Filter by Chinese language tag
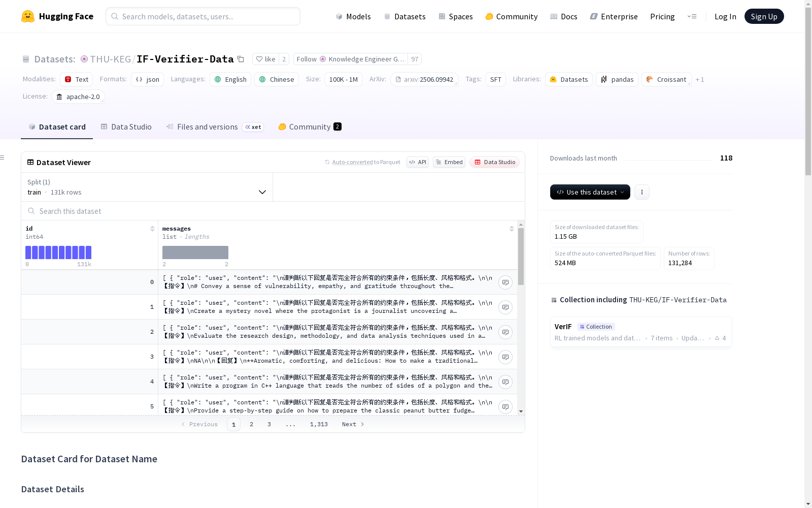Screen dimensions: 812x508 pyautogui.click(x=277, y=79)
